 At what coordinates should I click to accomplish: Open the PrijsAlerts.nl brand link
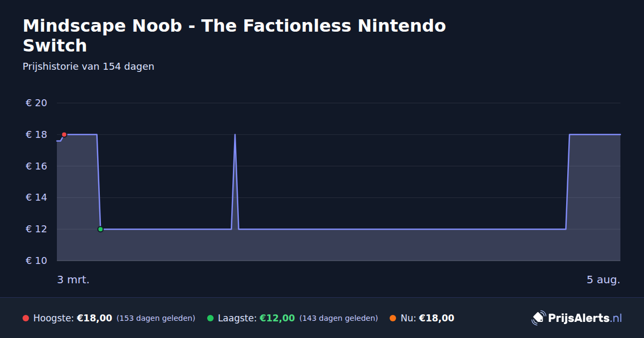[577, 318]
